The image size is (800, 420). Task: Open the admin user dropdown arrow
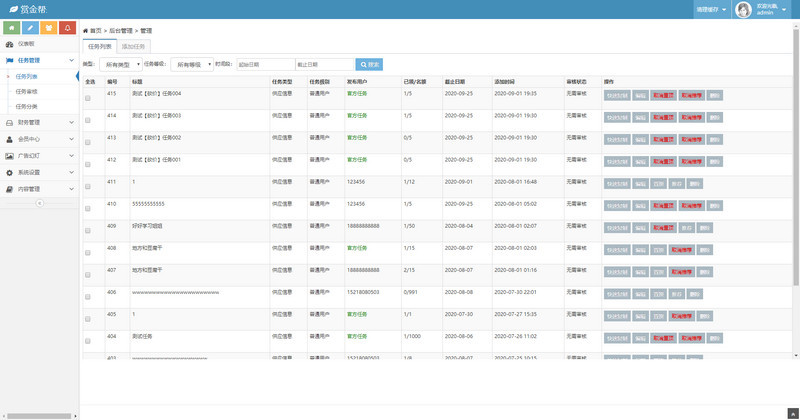[784, 10]
